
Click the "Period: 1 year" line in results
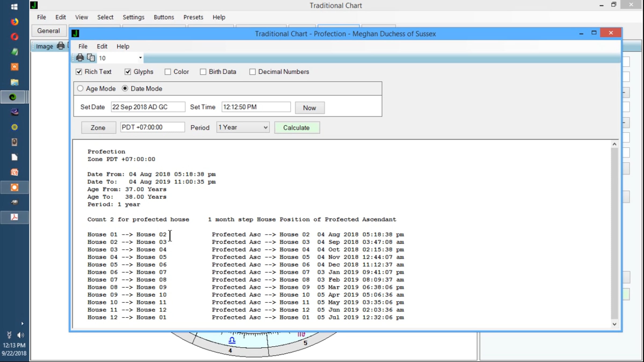pos(114,204)
